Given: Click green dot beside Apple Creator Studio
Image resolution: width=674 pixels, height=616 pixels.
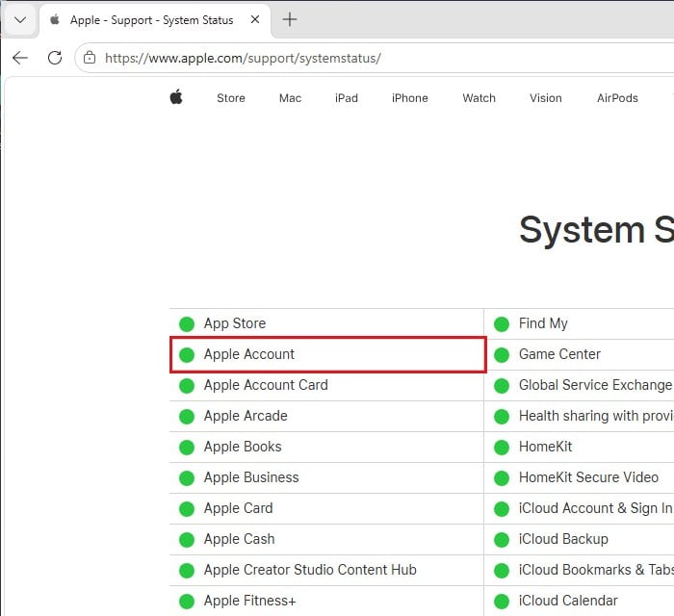Looking at the screenshot, I should (x=187, y=571).
